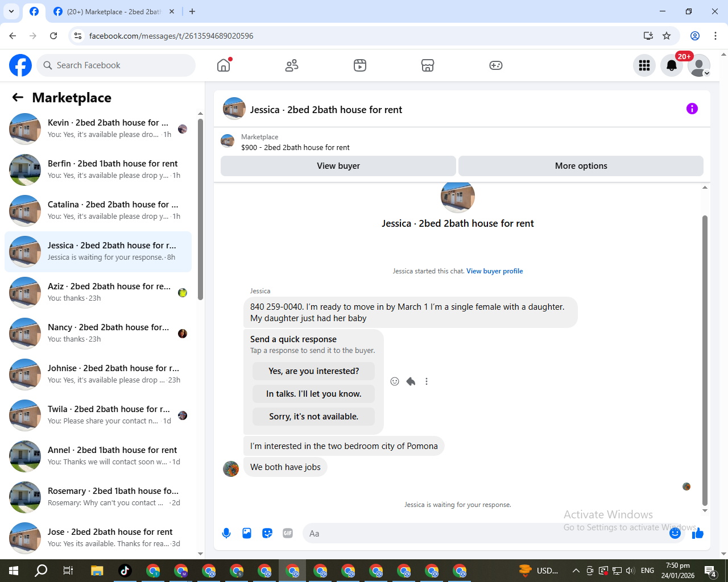The image size is (728, 582).
Task: Select the Marketplace browser tab
Action: [114, 11]
